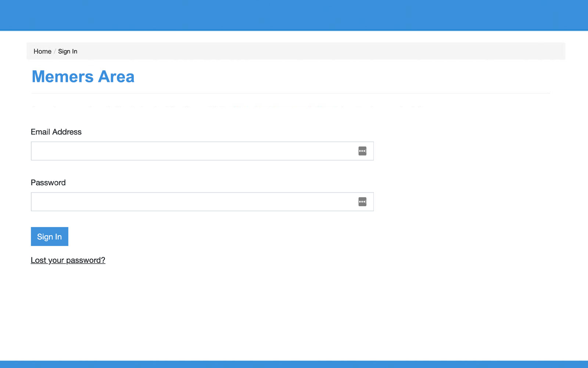The height and width of the screenshot is (368, 588).
Task: Click the breadcrumb bar background
Action: tap(294, 51)
